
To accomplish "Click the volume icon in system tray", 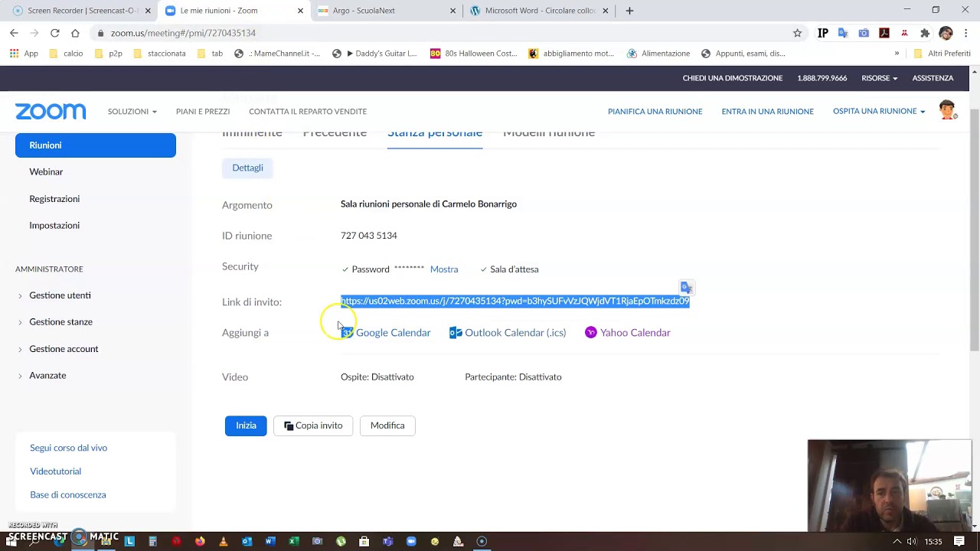I will coord(911,541).
